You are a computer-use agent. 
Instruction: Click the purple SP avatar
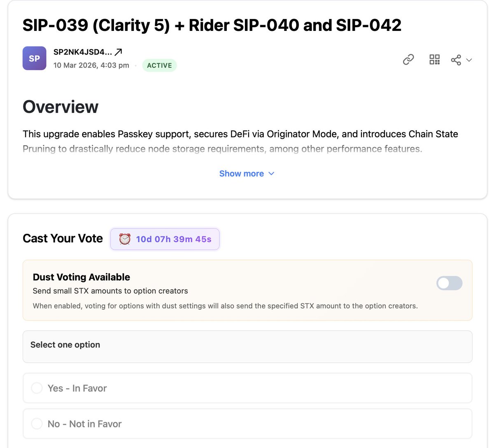(34, 58)
